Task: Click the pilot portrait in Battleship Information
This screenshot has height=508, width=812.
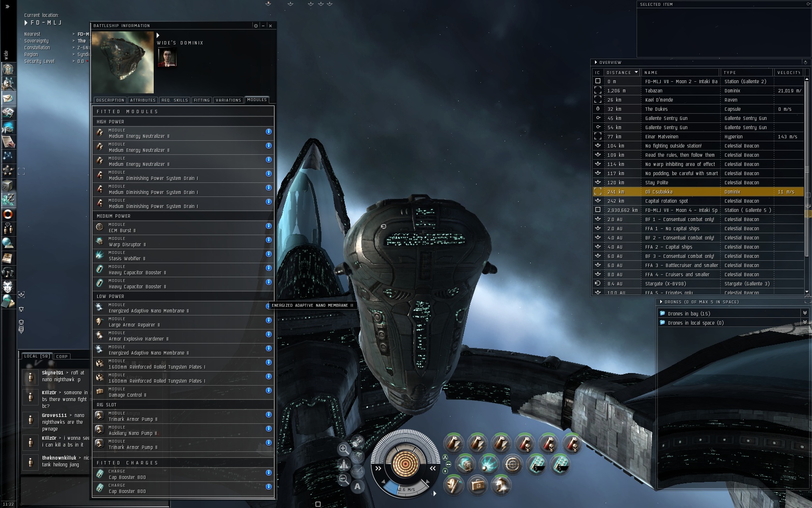Action: pyautogui.click(x=167, y=58)
